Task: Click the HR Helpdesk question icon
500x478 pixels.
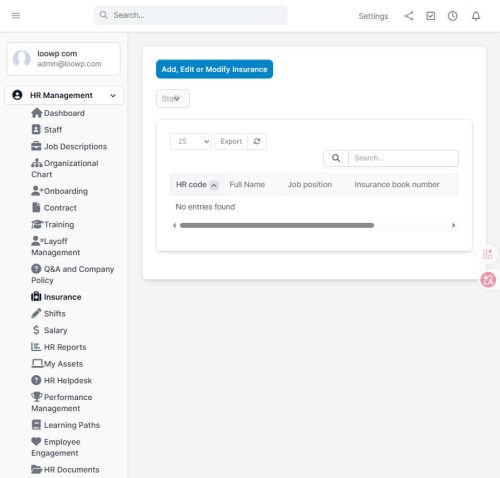Action: click(36, 380)
